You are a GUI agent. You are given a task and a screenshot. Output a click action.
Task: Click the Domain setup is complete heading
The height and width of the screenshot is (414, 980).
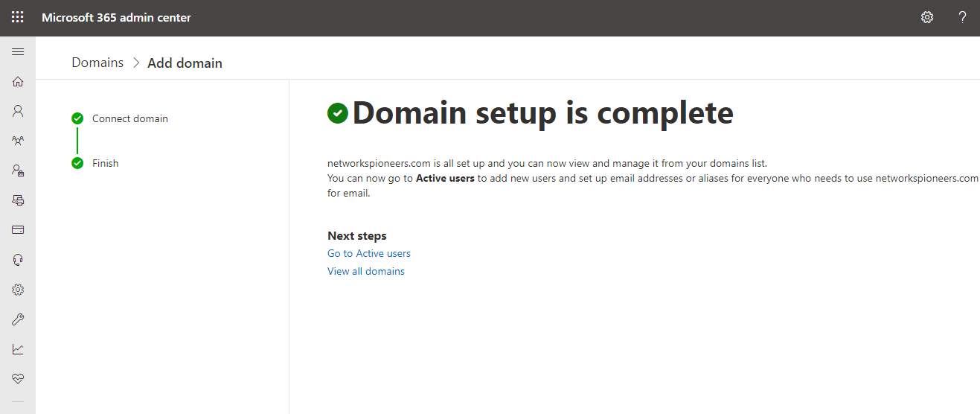pos(543,113)
